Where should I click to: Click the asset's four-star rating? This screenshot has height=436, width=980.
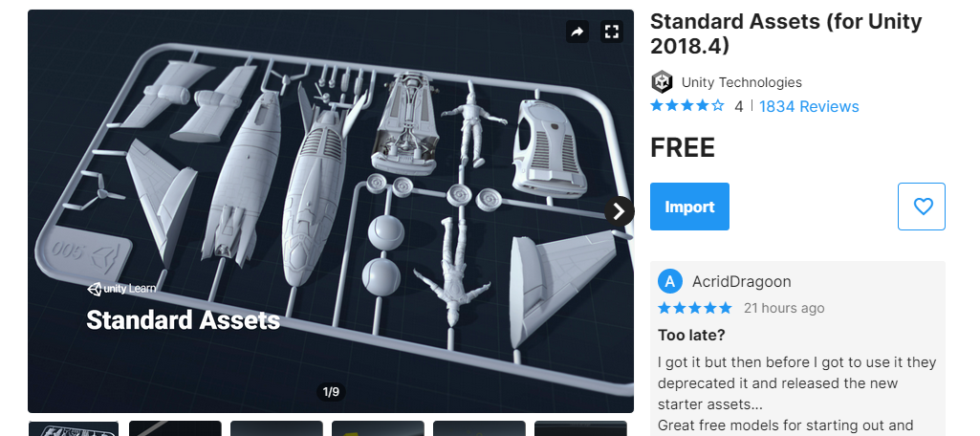(686, 106)
